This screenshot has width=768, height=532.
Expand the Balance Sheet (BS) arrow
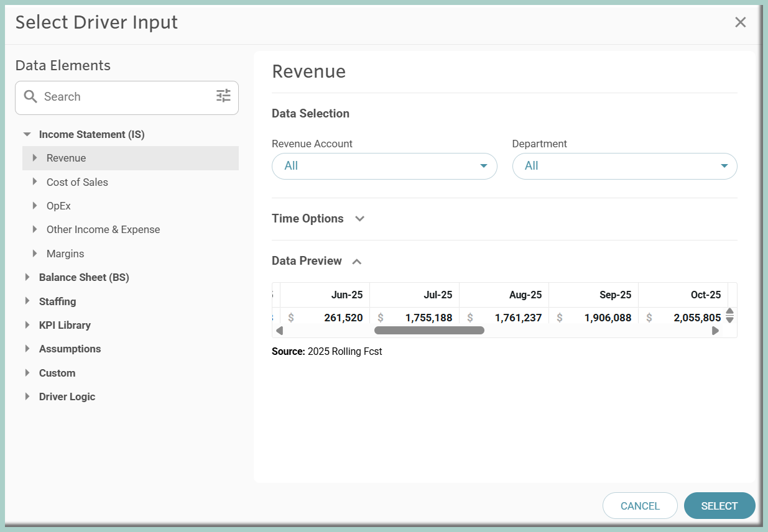click(27, 277)
